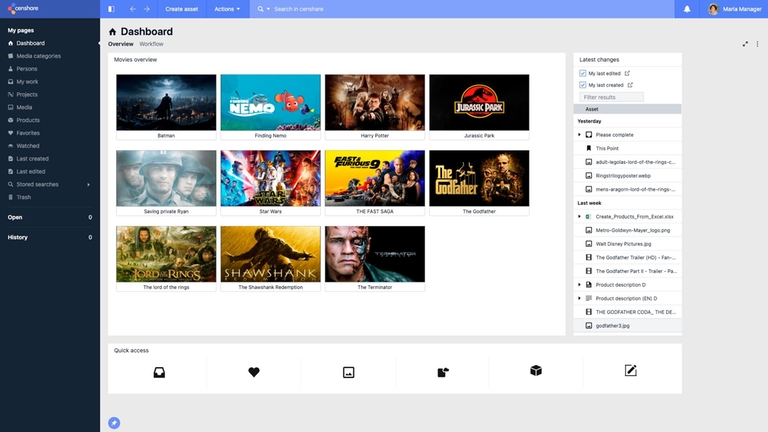Expand the History section in sidebar
Viewport: 768px width, 432px height.
coord(49,238)
